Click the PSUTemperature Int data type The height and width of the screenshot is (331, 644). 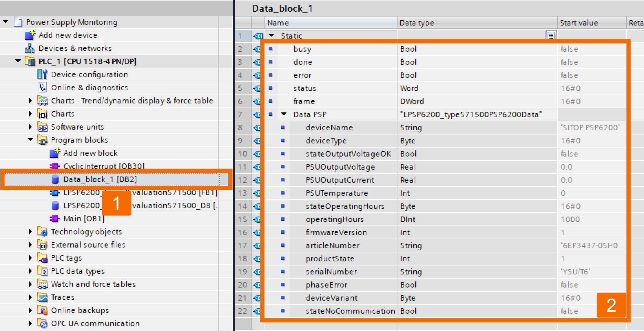point(405,193)
